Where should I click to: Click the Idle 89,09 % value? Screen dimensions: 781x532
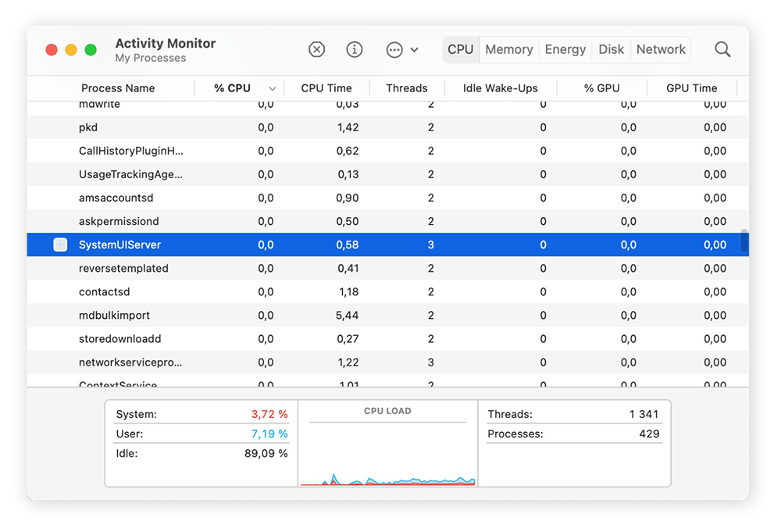point(266,453)
